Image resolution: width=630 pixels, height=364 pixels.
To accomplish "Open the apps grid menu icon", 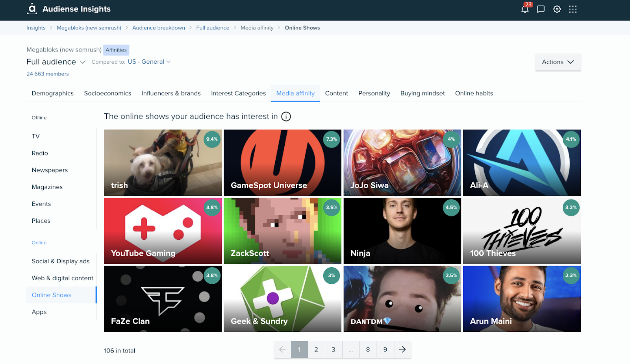I will click(573, 9).
